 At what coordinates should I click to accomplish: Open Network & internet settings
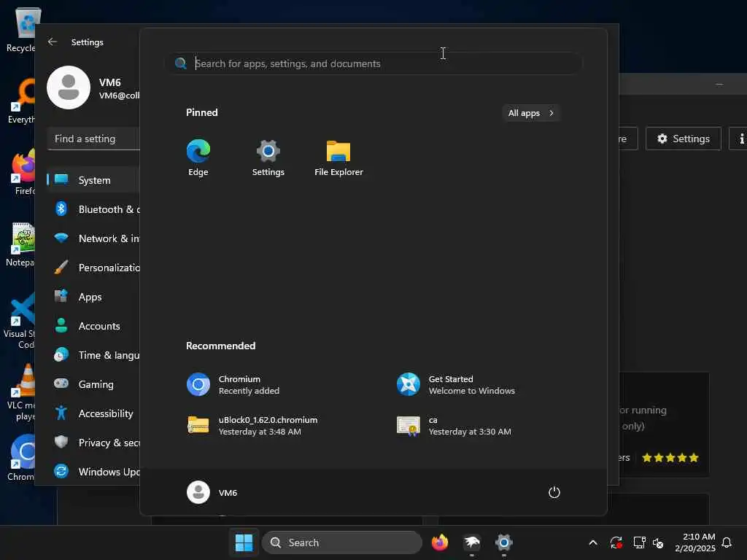tap(94, 238)
